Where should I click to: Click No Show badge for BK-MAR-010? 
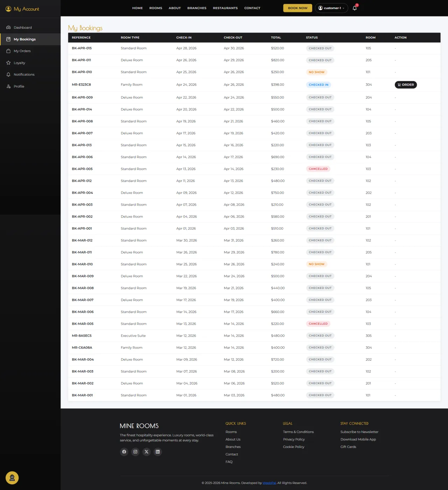[316, 264]
